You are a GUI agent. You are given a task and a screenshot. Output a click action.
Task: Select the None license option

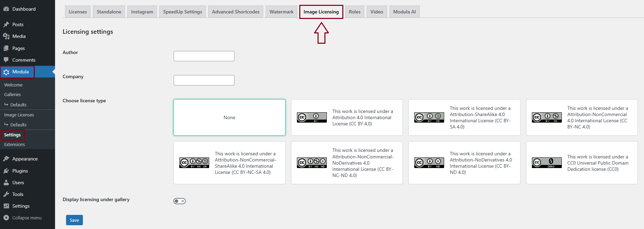coord(229,117)
